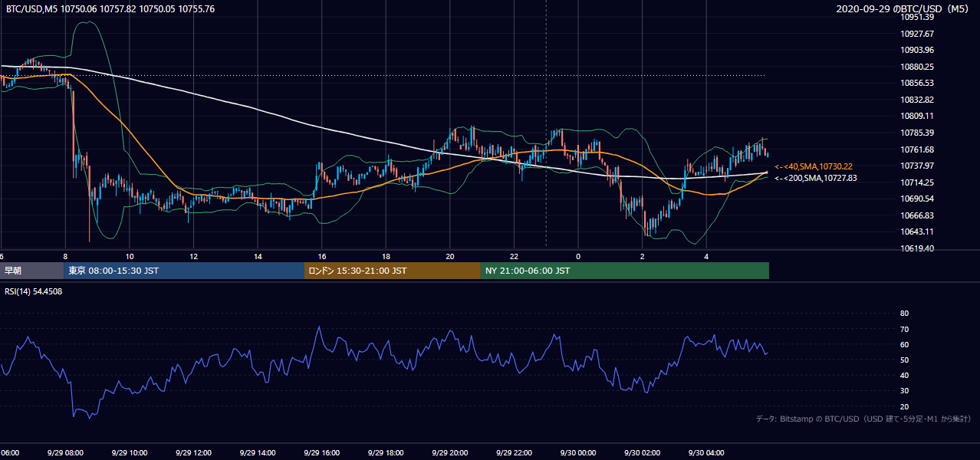The width and height of the screenshot is (980, 460).
Task: Click price axis label 10761.68
Action: coord(917,149)
